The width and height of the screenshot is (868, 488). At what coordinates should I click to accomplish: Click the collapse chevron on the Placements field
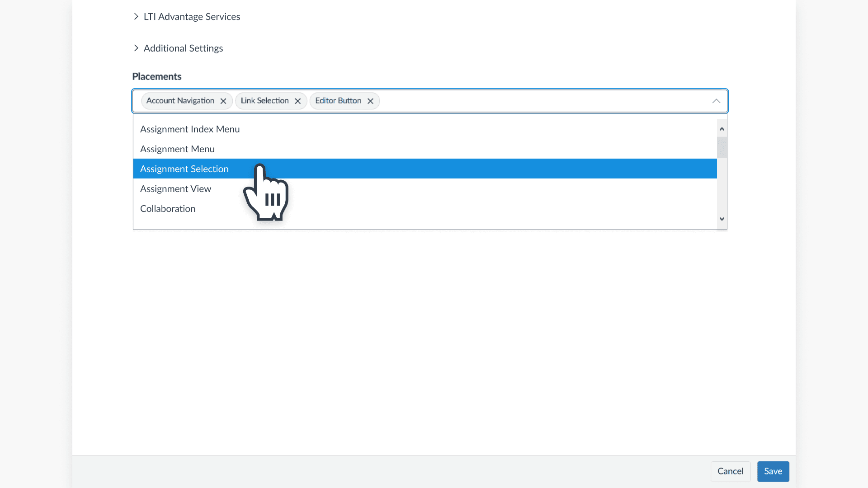[x=716, y=101]
